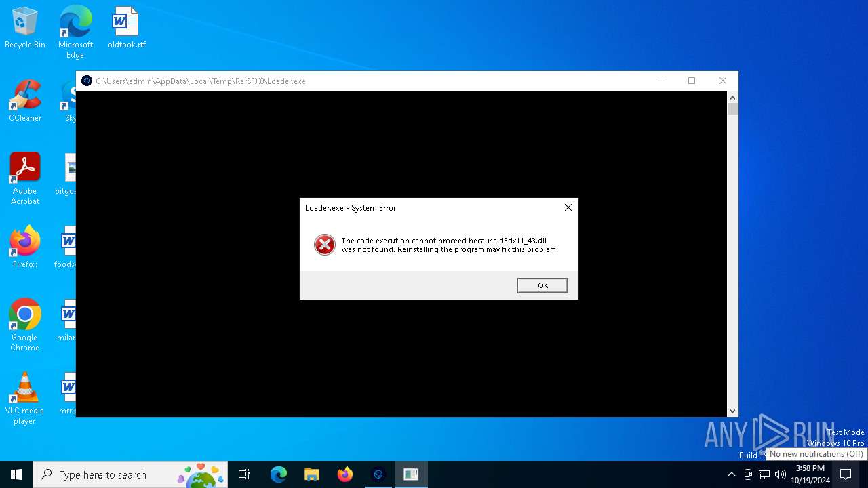Select the Loader.exe taskbar app icon

(378, 474)
